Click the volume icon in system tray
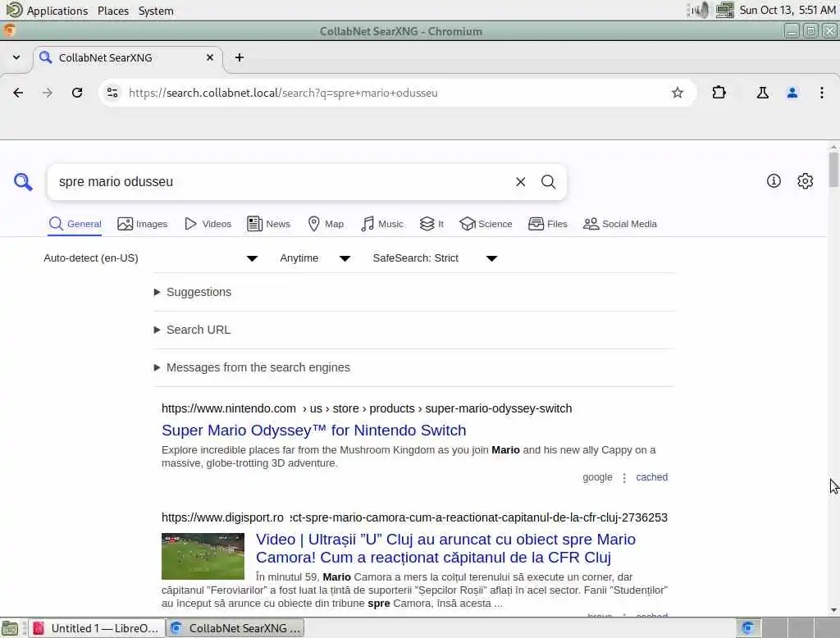Screen dimensions: 840x638 click(x=699, y=10)
